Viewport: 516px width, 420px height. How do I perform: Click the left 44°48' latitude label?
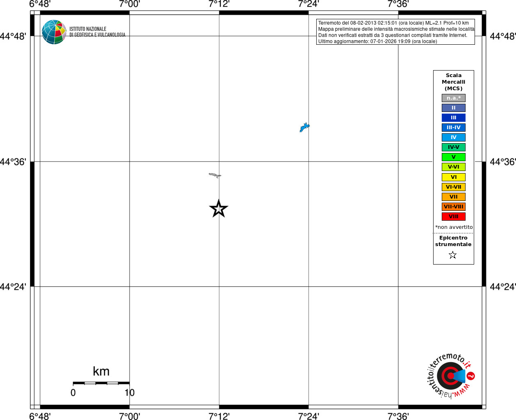click(13, 36)
